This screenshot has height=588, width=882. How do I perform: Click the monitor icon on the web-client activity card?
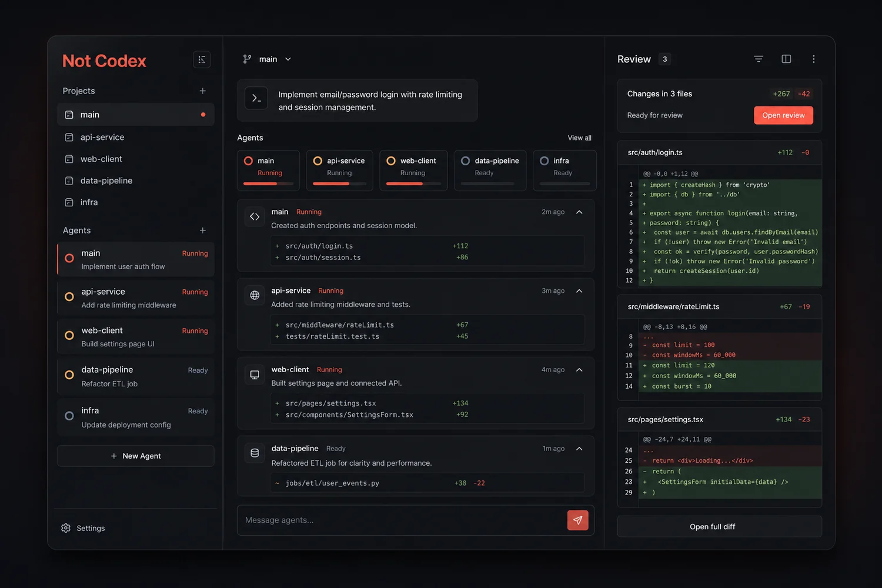(255, 375)
